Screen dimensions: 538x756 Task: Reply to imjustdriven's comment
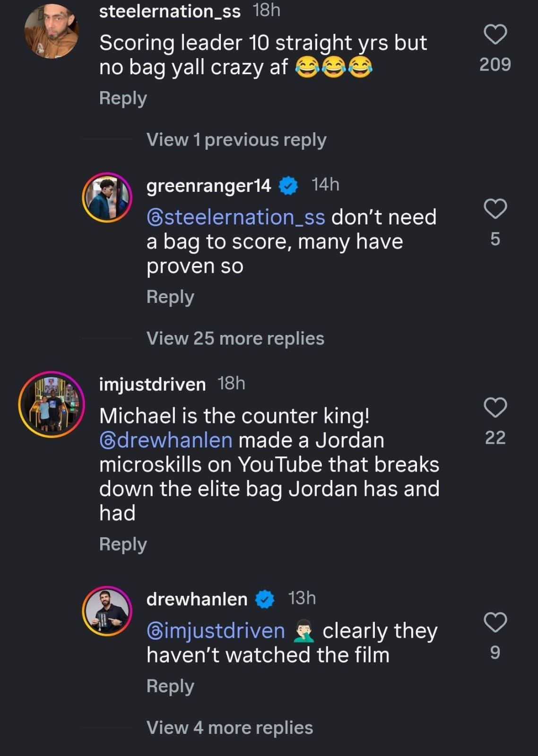click(x=122, y=544)
